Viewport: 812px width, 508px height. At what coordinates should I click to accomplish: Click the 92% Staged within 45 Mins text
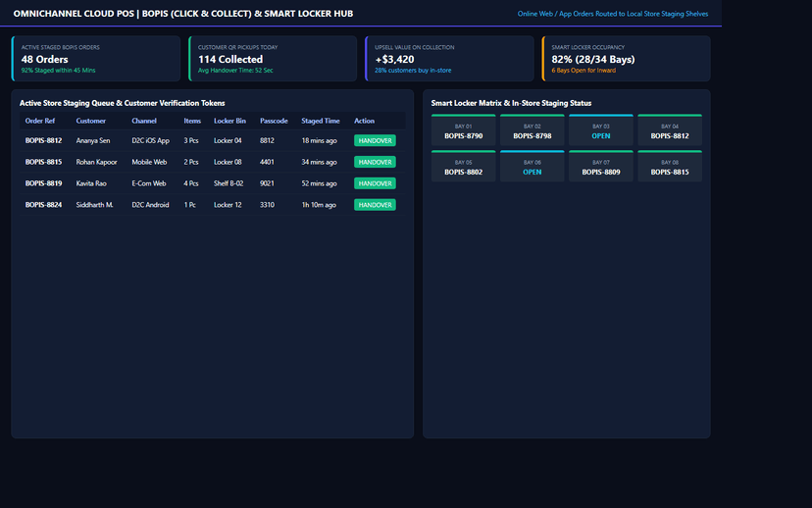[x=58, y=71]
